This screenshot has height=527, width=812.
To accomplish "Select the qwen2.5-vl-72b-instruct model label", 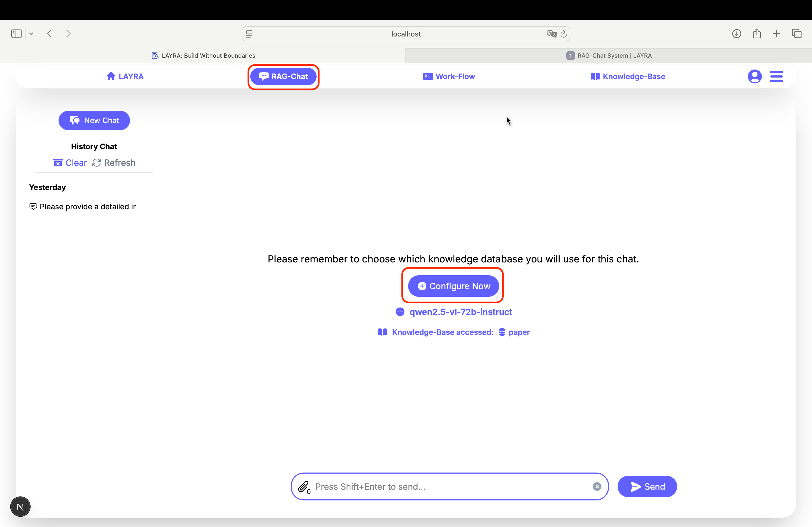I will point(461,312).
